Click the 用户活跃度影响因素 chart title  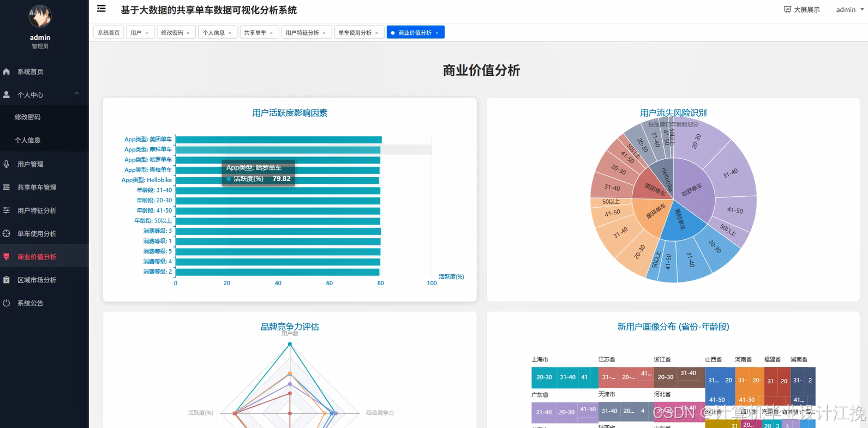[x=290, y=113]
